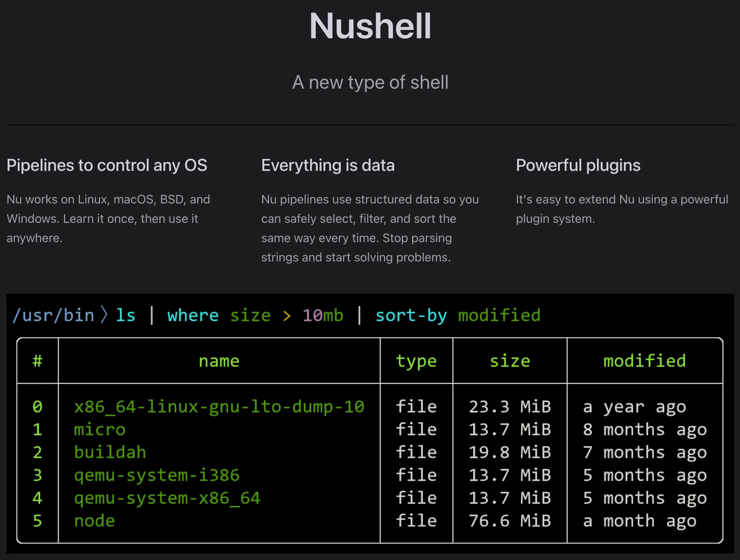
Task: Click the 'type' column header
Action: [x=416, y=361]
